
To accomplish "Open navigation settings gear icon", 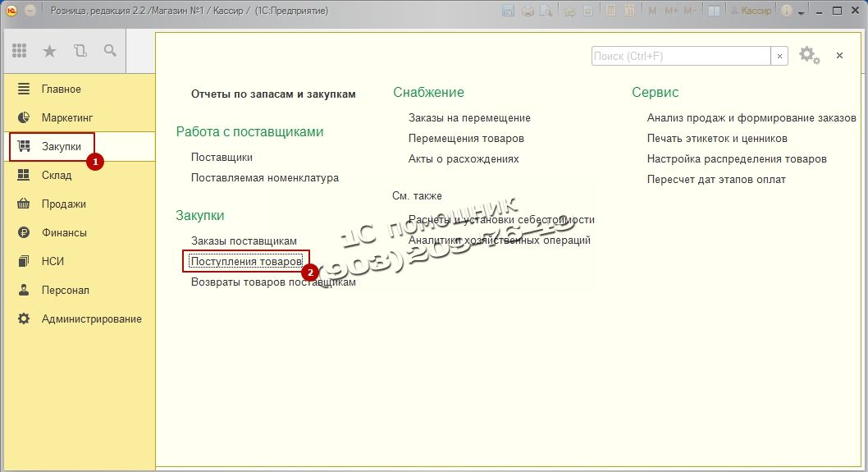I will (x=807, y=55).
